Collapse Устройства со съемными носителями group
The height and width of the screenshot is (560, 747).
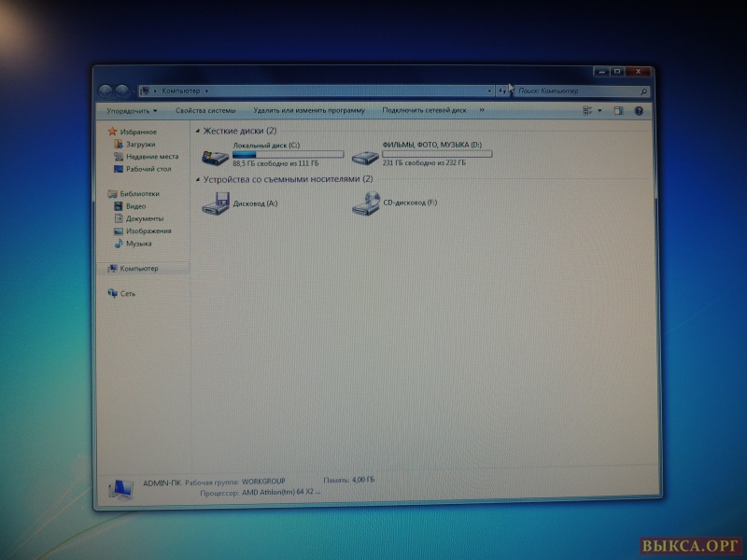pos(198,179)
